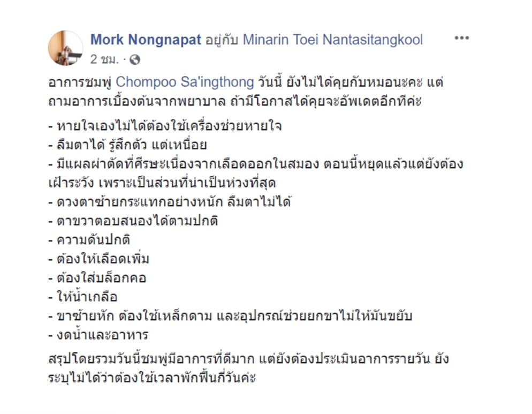Viewport: 532px width, 414px height.
Task: Click the line 'ต้องให้เลือดเพิ่ม'
Action: [x=98, y=259]
